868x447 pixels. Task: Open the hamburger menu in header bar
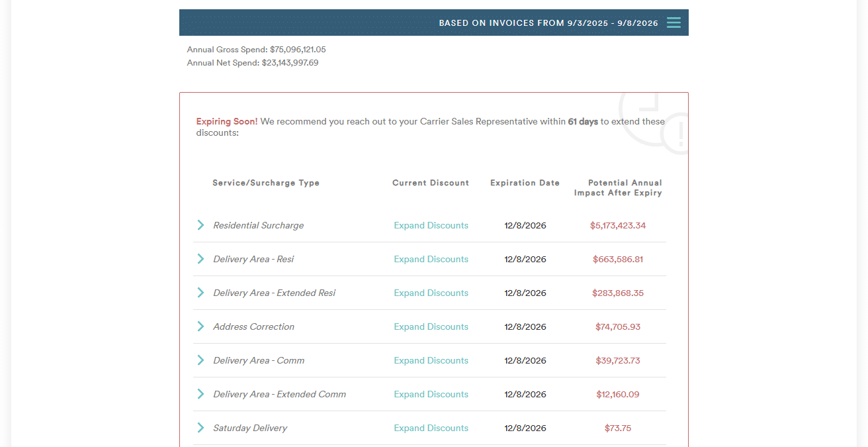point(673,23)
